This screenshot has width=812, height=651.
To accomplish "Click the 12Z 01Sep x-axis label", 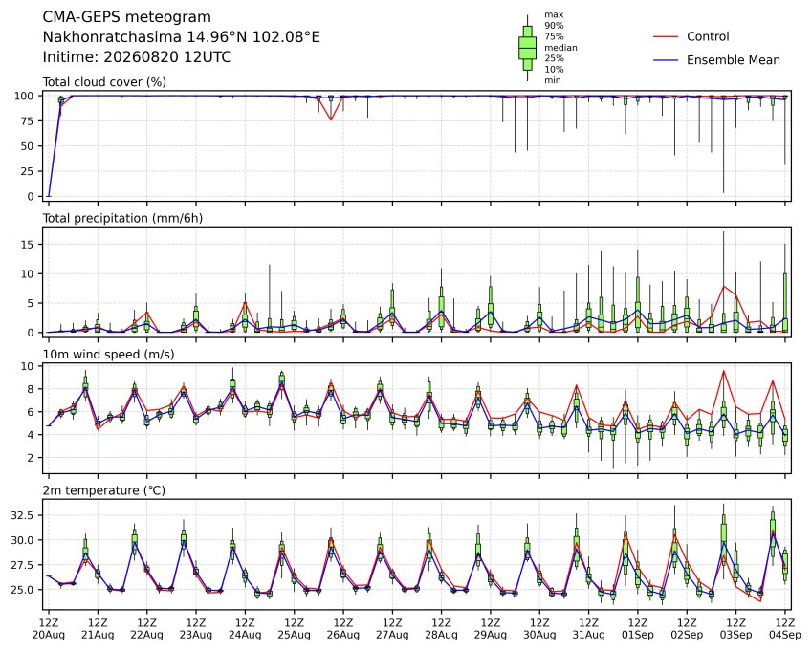I will click(638, 628).
